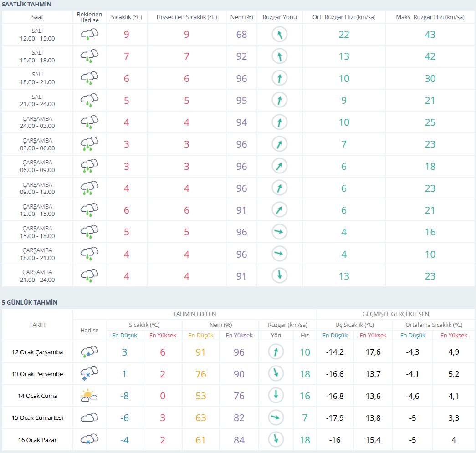This screenshot has height=453, width=476.
Task: Click the cloudy icon for 15 Ocak Cumartesi
Action: click(89, 418)
